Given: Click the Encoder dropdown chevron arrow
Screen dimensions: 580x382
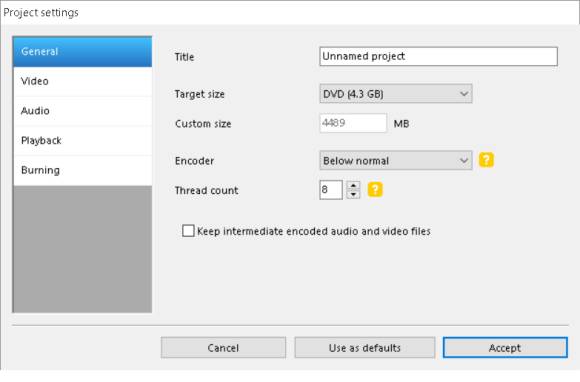Looking at the screenshot, I should click(464, 160).
